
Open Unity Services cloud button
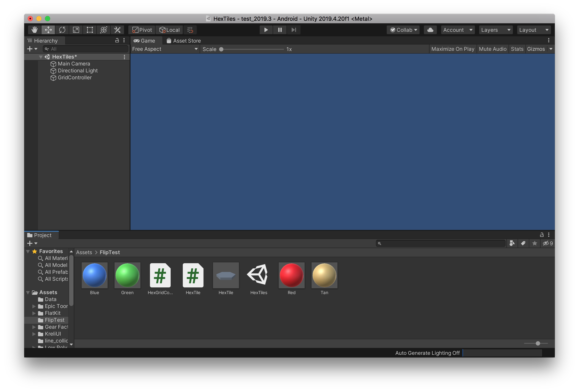[x=430, y=30]
